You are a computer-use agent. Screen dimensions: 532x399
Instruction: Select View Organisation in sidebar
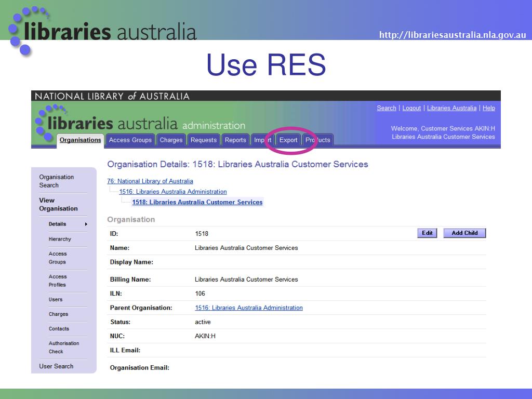pos(58,204)
